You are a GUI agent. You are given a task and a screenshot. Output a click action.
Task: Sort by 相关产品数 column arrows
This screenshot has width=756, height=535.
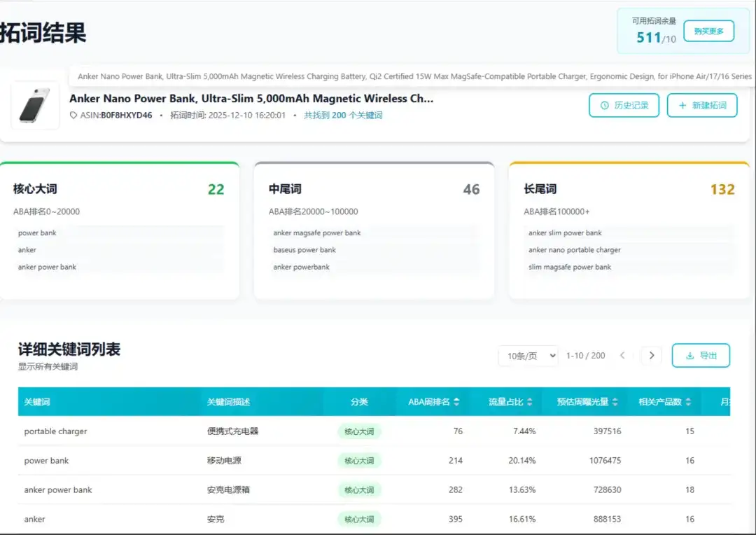point(688,402)
